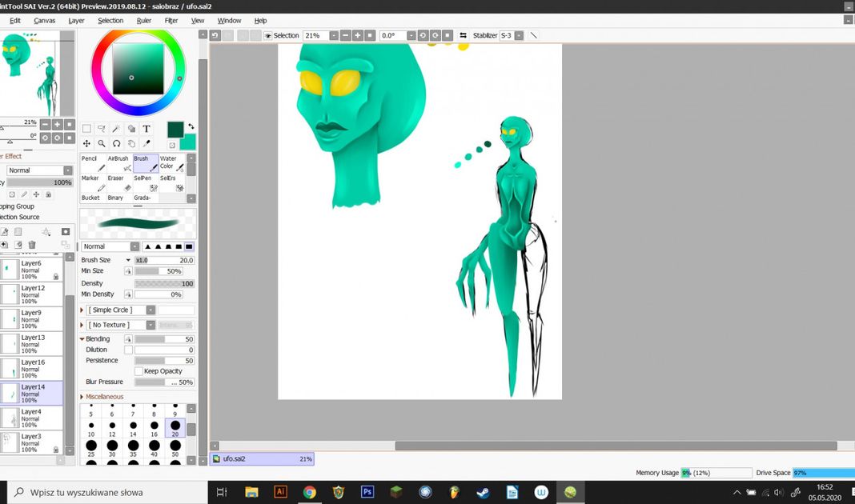855x504 pixels.
Task: Pick the Text tool
Action: click(147, 129)
